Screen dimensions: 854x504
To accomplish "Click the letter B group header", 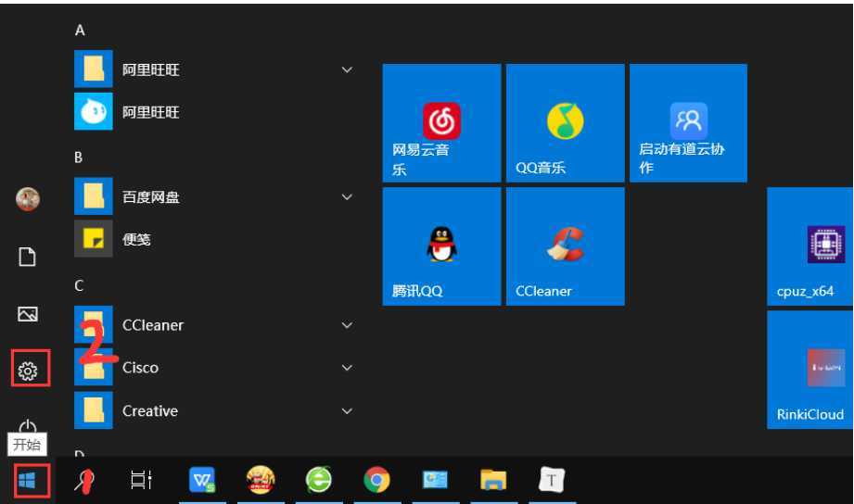I will click(79, 157).
